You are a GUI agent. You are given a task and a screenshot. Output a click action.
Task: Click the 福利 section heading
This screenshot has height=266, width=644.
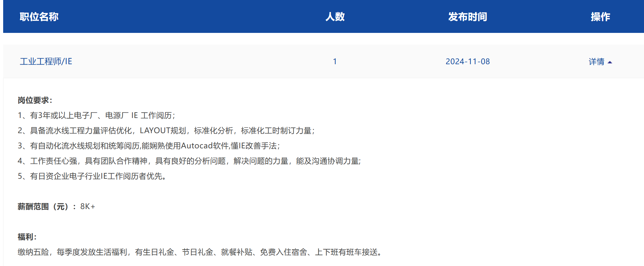(27, 237)
